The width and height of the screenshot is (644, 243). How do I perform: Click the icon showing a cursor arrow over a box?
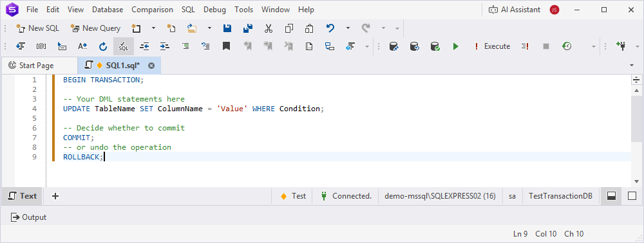click(62, 46)
